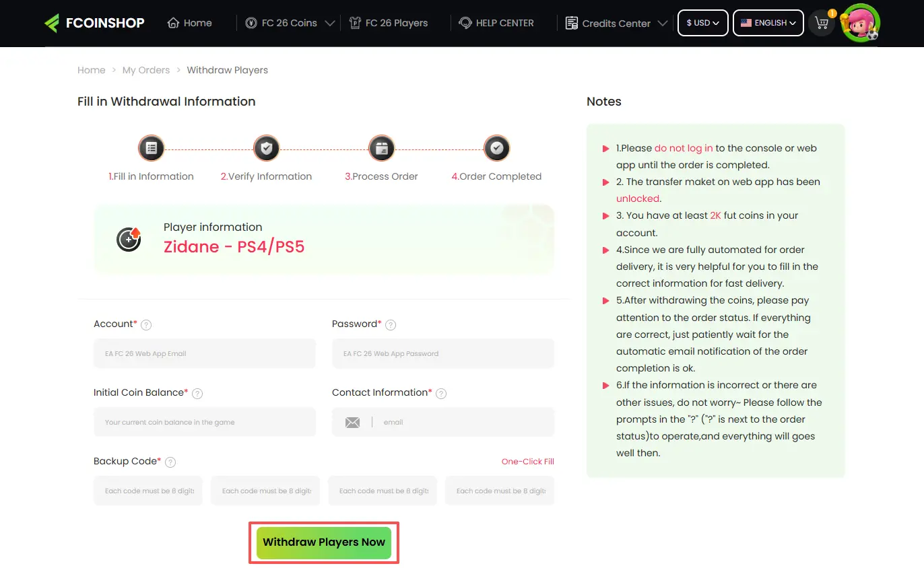Viewport: 924px width, 570px height.
Task: Open the Account field help tooltip icon
Action: [x=146, y=324]
